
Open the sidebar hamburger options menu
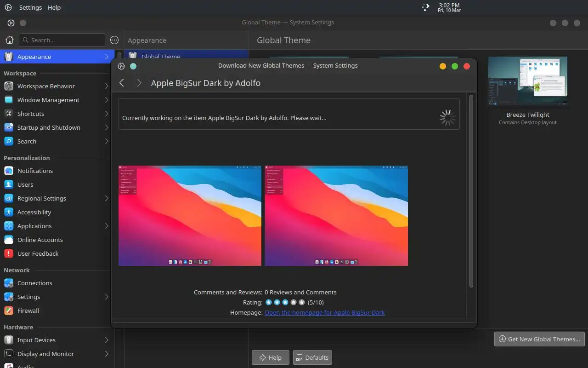click(114, 40)
